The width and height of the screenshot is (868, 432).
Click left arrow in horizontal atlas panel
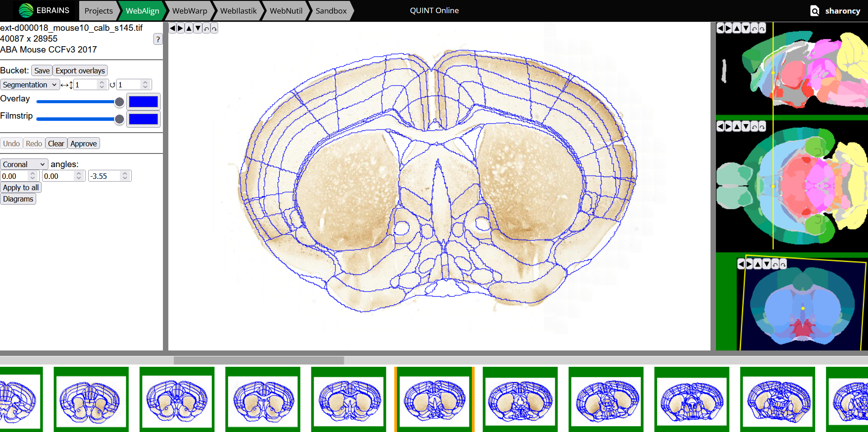click(720, 127)
